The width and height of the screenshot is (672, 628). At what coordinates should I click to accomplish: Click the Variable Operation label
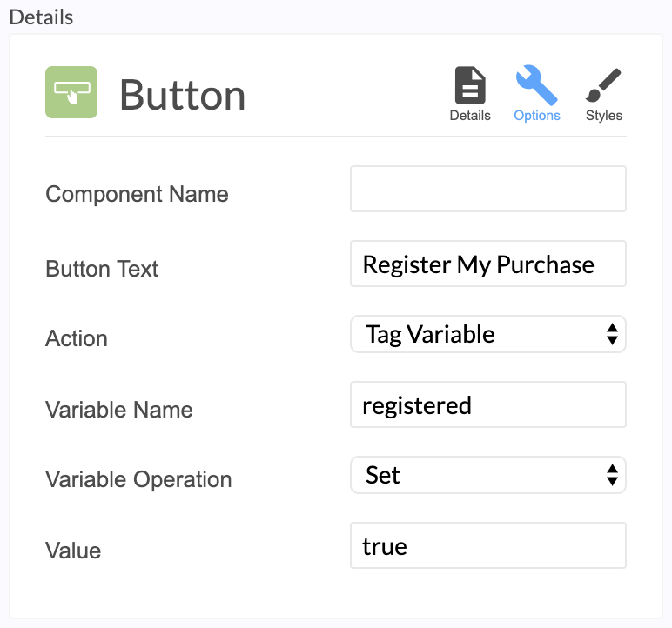(138, 479)
